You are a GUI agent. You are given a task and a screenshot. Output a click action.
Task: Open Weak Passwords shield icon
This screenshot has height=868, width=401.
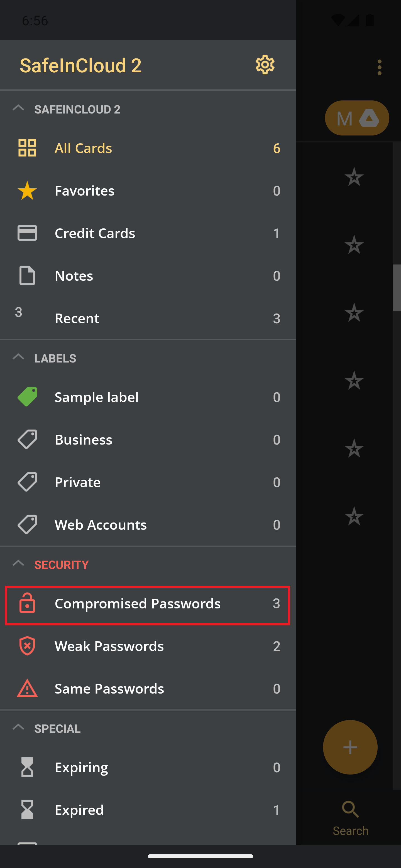[x=27, y=646]
